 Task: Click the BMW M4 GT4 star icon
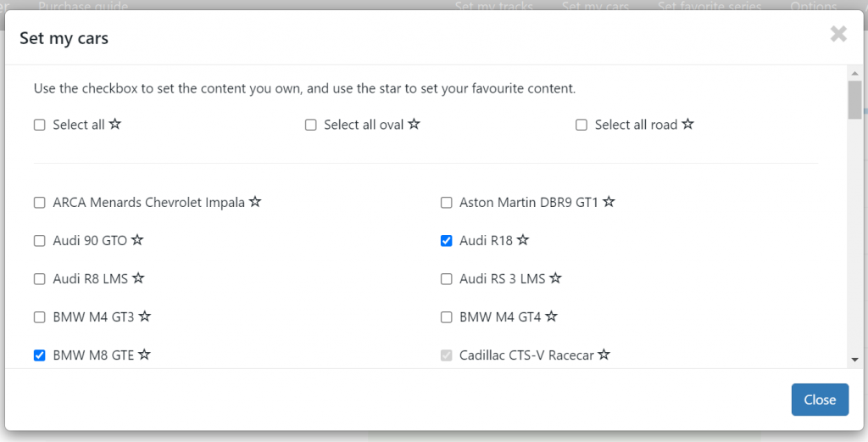[x=551, y=316]
